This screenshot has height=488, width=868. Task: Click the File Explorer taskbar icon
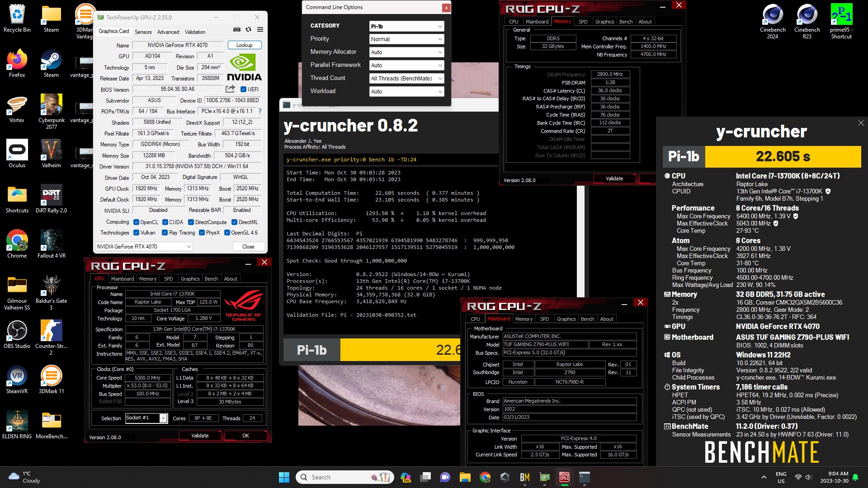pyautogui.click(x=465, y=477)
